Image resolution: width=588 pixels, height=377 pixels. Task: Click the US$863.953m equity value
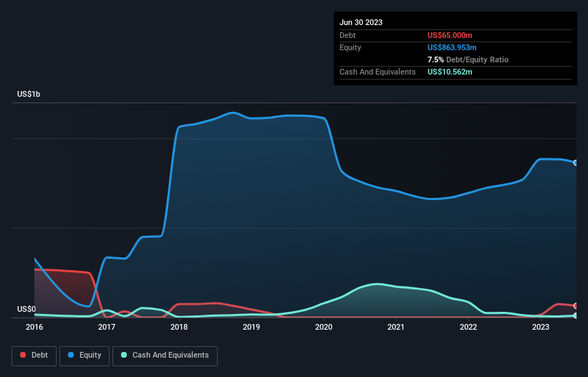point(452,47)
